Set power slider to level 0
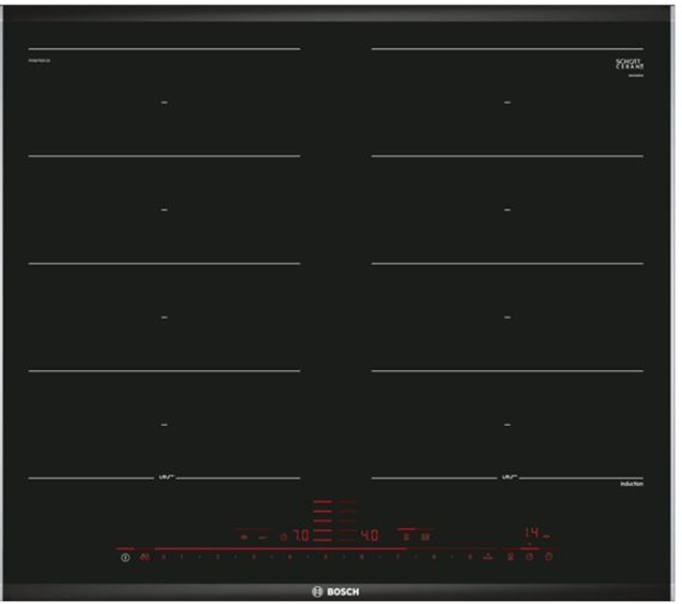Viewport: 682px width, 604px height. click(164, 556)
